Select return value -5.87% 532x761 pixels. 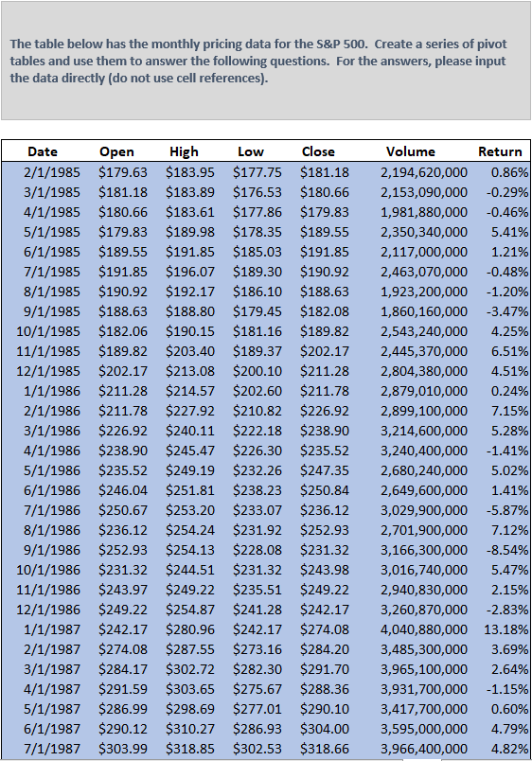pos(507,510)
